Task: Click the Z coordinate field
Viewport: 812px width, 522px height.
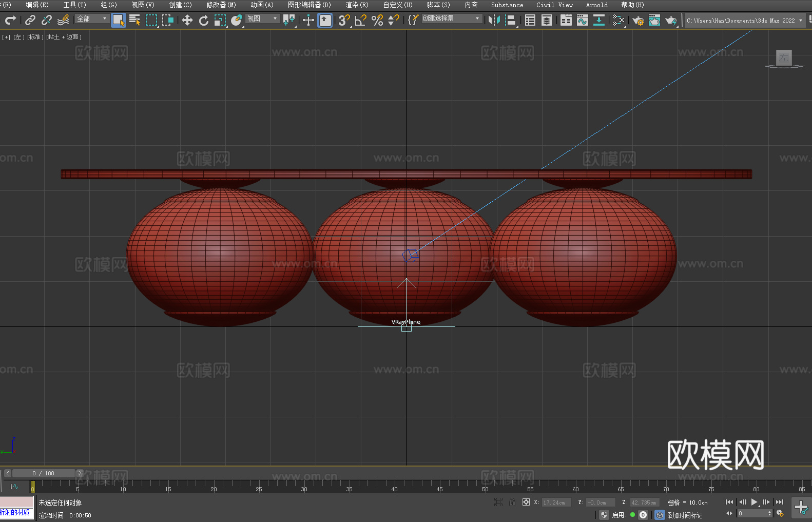Action: coord(644,502)
